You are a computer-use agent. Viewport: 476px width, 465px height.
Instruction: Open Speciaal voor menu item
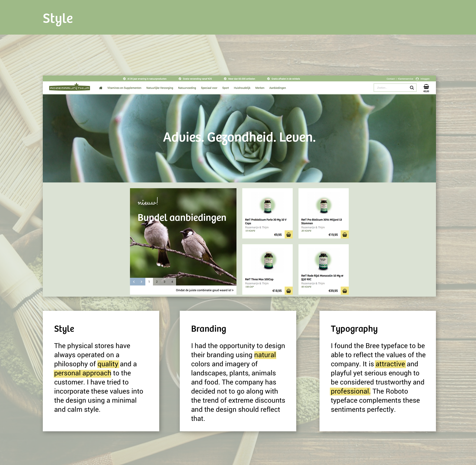coord(209,88)
